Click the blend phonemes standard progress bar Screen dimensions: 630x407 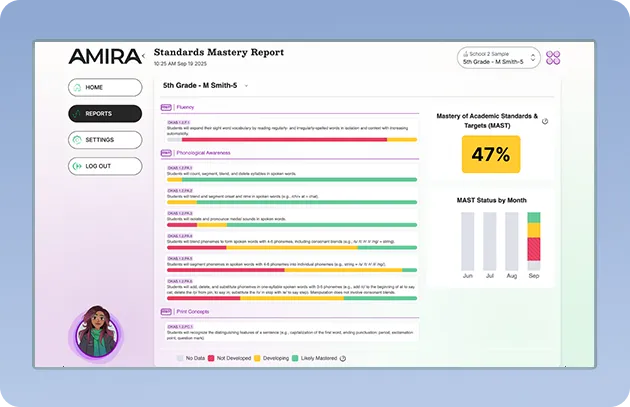292,248
